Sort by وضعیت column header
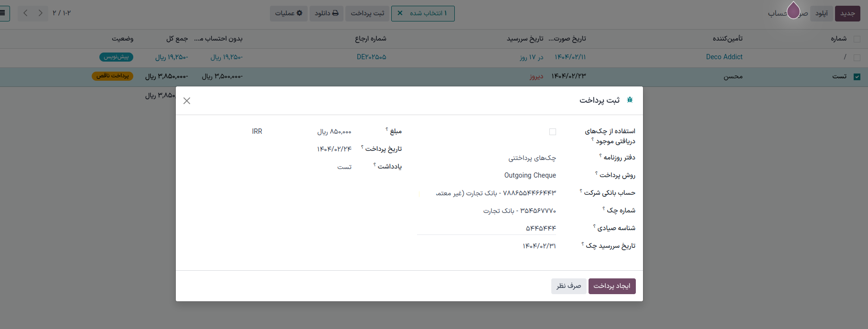The width and height of the screenshot is (868, 329). tap(122, 39)
